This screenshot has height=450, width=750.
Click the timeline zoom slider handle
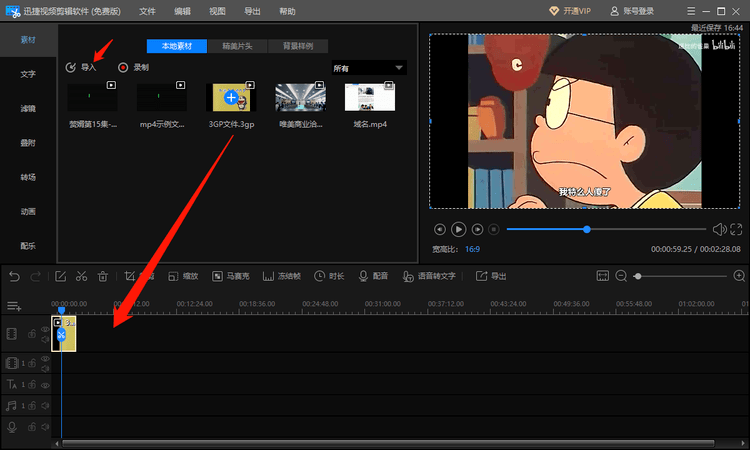click(x=637, y=276)
